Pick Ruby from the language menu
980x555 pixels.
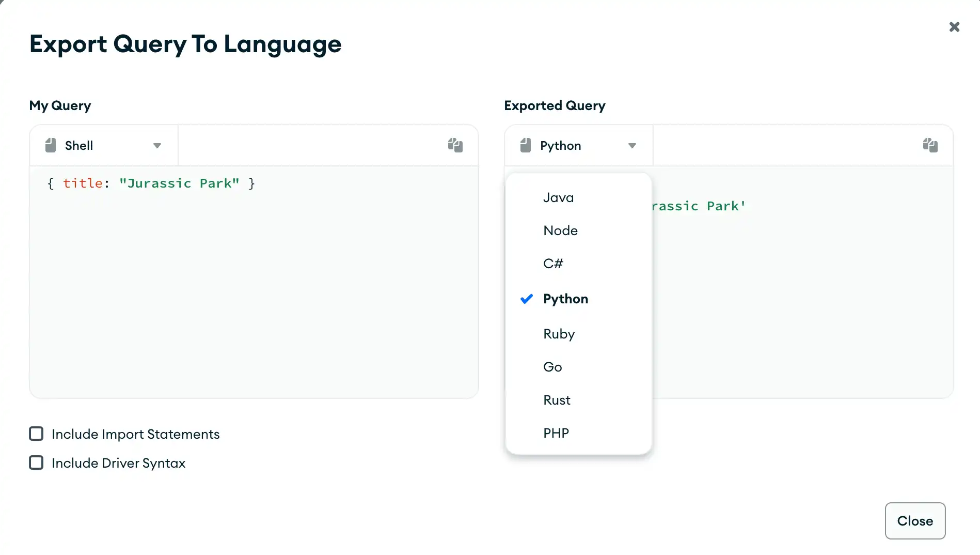click(x=559, y=334)
